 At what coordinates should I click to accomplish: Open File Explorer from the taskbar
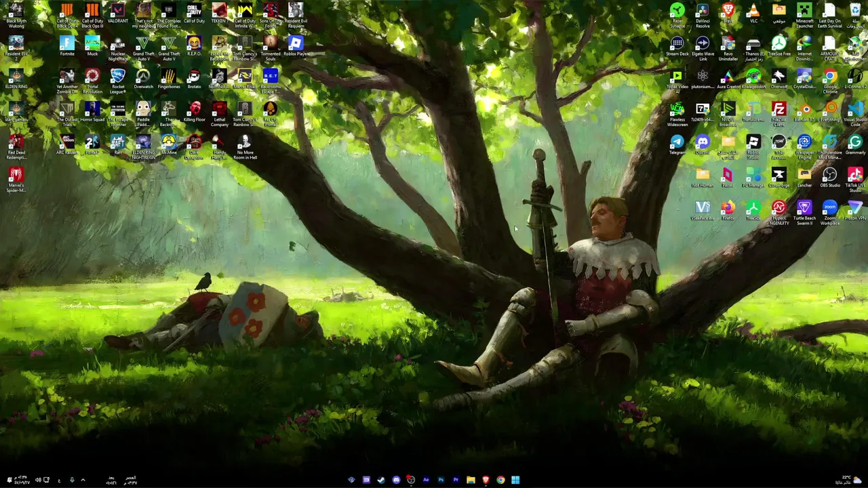471,480
